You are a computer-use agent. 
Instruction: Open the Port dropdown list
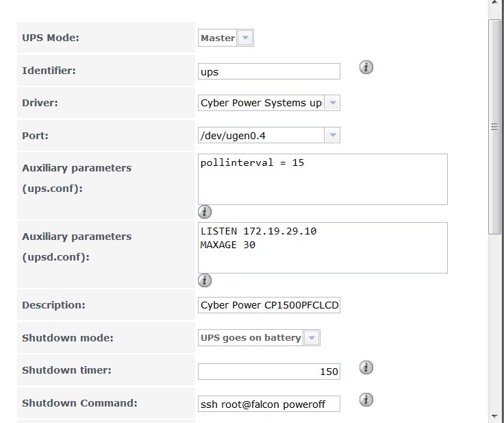(x=332, y=136)
